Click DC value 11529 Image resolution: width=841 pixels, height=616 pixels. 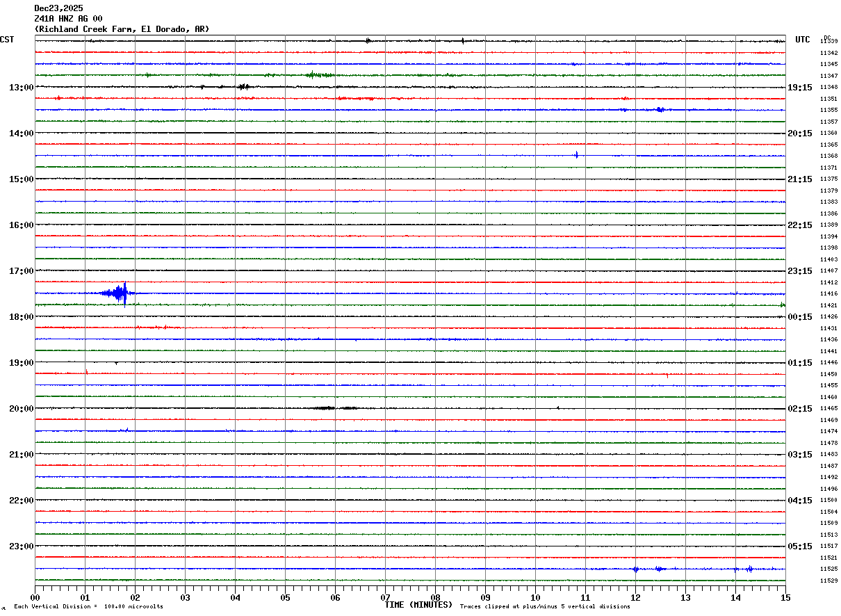[x=828, y=581]
